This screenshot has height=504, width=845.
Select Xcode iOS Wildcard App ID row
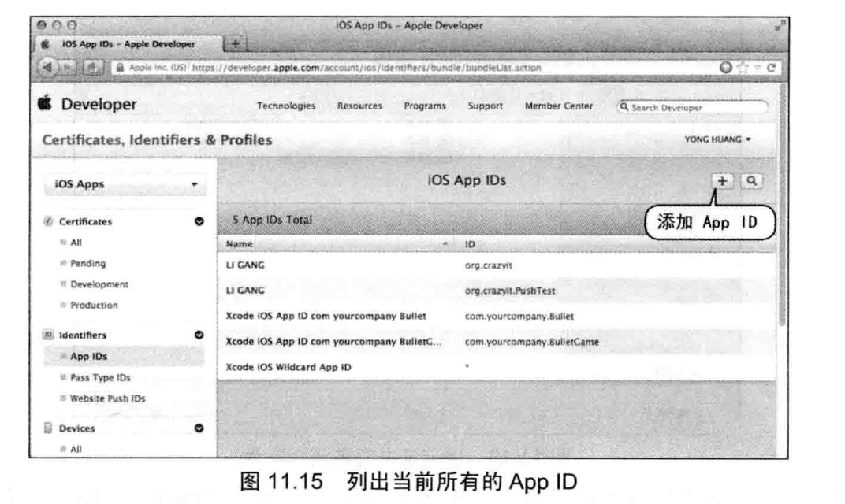[497, 367]
